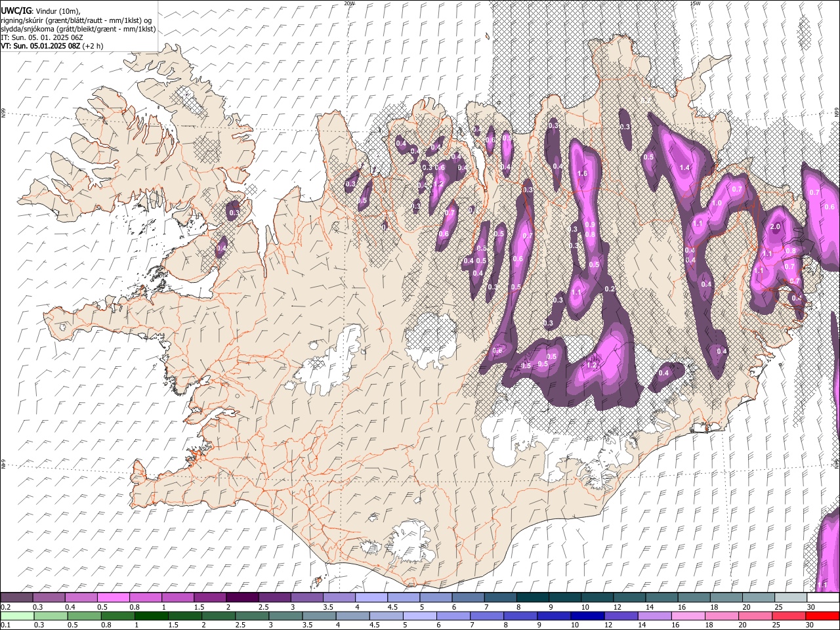Image resolution: width=840 pixels, height=630 pixels.
Task: Click the '1.4' snowfall value on the map
Action: point(684,168)
